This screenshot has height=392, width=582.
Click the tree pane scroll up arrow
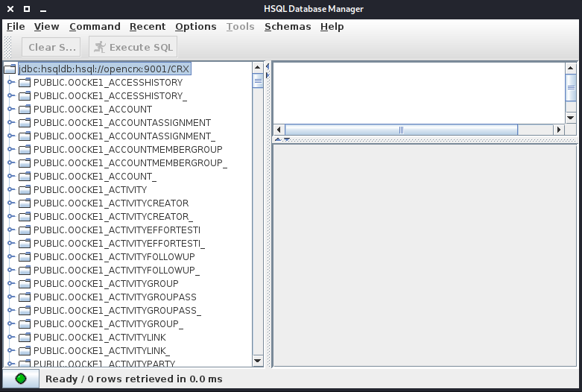pyautogui.click(x=258, y=68)
